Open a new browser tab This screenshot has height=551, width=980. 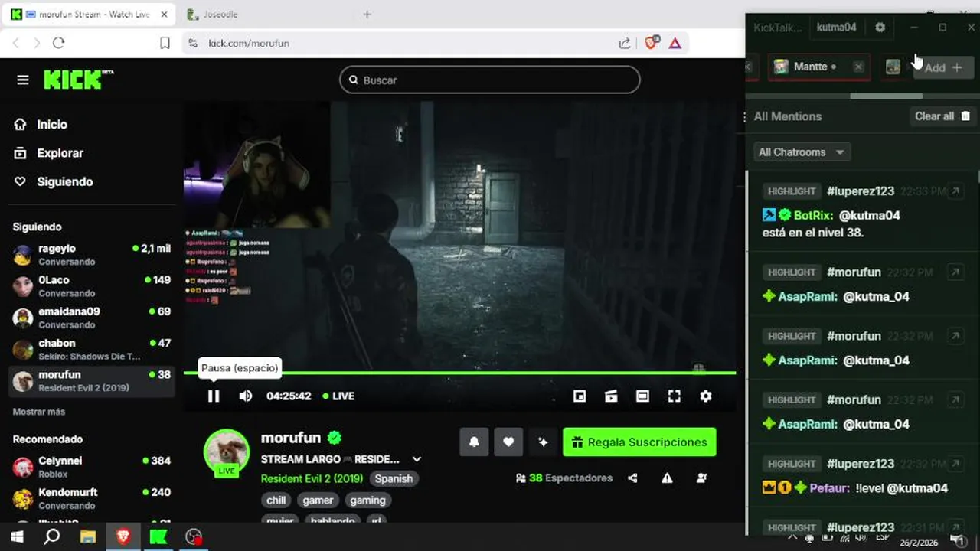(367, 14)
